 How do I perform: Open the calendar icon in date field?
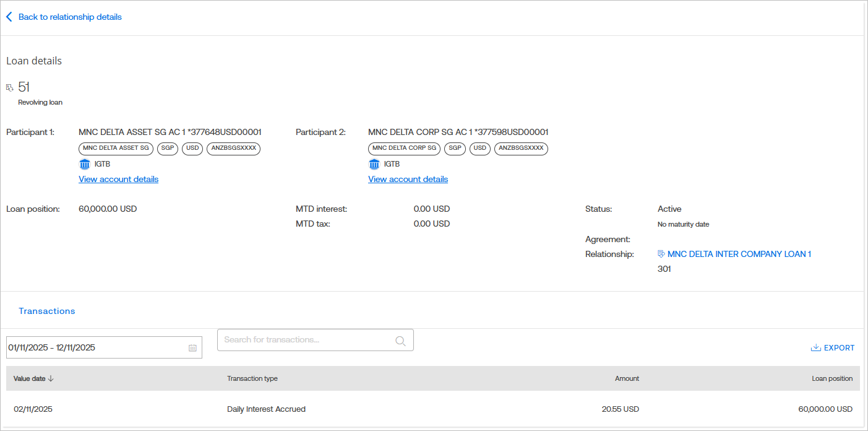[192, 348]
